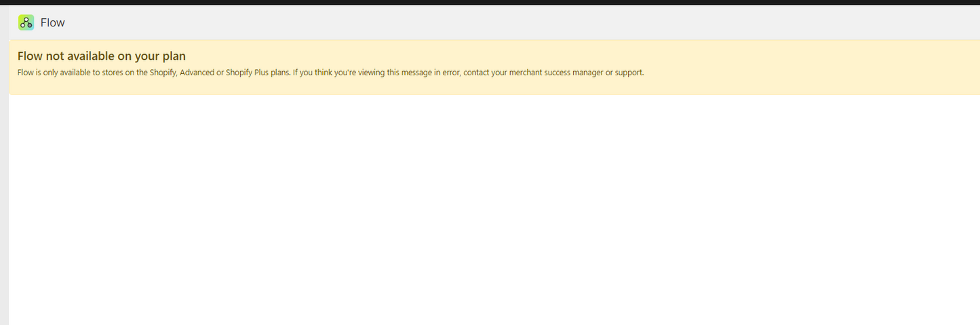Click the gray strip on the left edge
The height and width of the screenshot is (325, 980).
click(x=4, y=204)
